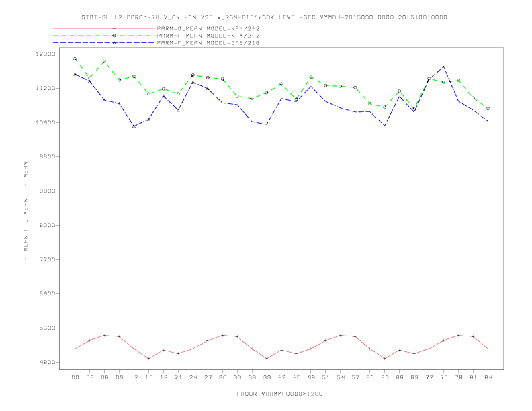The width and height of the screenshot is (532, 411).
Task: Click the red O_MEAN plus marker at hour 84
Action: 488,349
